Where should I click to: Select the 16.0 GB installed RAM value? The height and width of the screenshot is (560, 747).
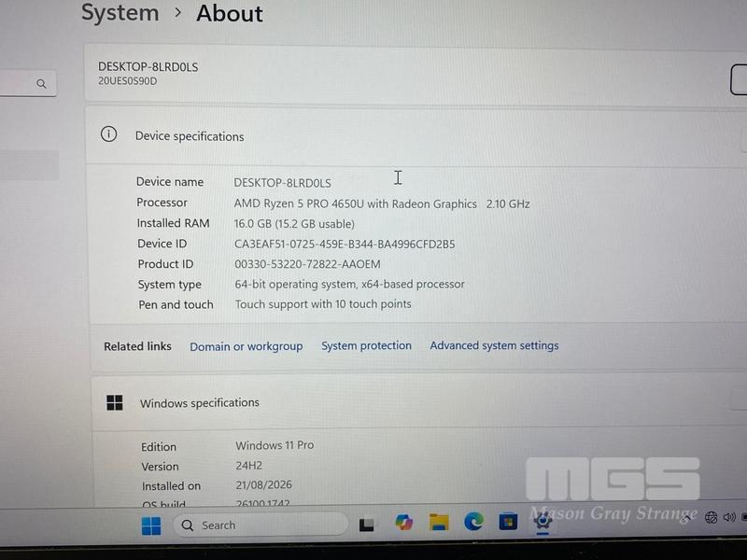click(x=294, y=224)
